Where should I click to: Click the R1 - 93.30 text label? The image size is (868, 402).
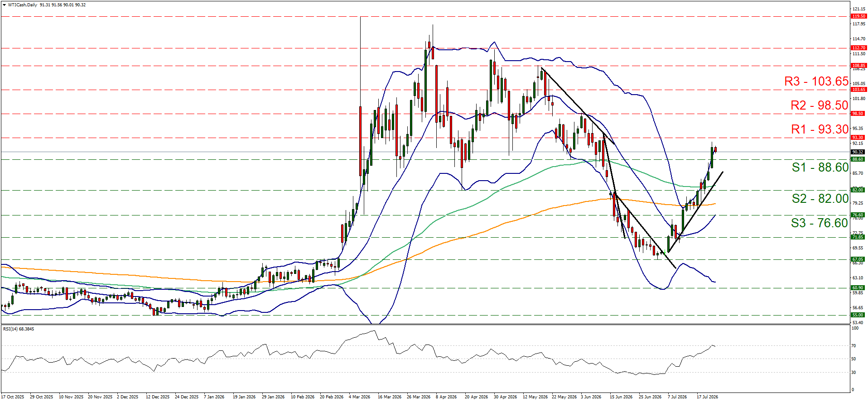pyautogui.click(x=820, y=129)
